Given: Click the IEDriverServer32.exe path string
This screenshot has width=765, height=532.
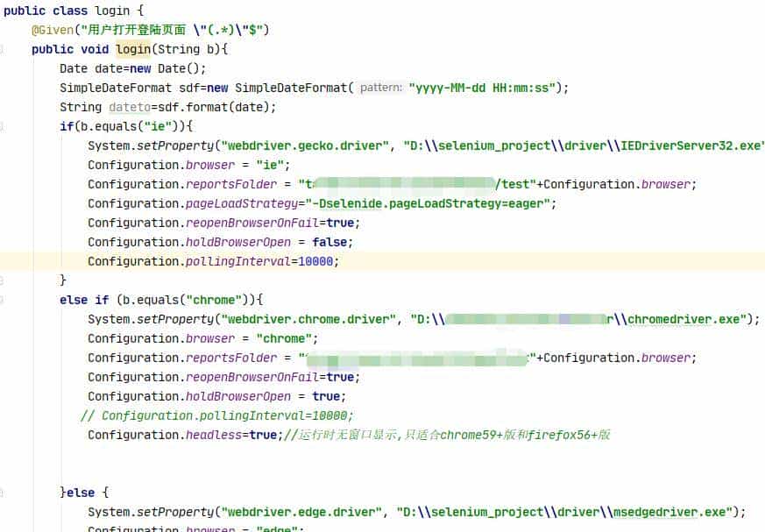Looking at the screenshot, I should 584,146.
